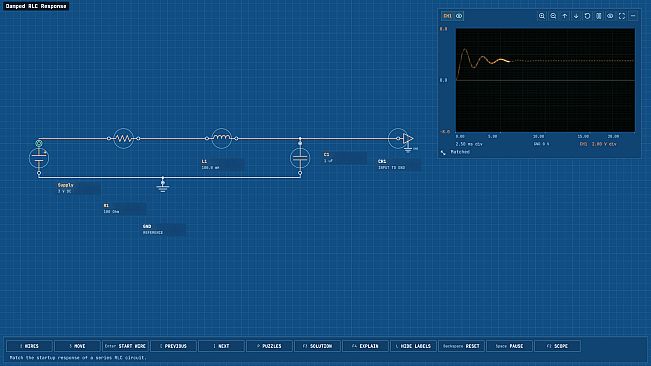651x366 pixels.
Task: Click the R1 100 Ohm label
Action: 124,208
